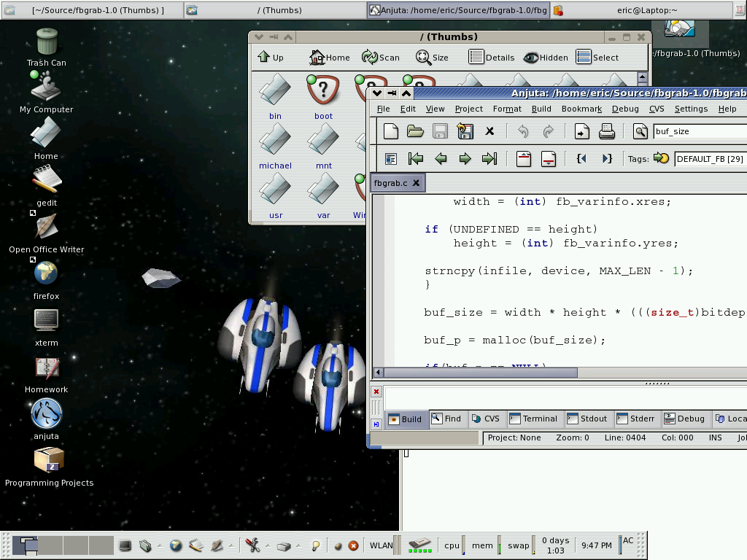The height and width of the screenshot is (560, 747).
Task: Switch to the Find message tab
Action: tap(446, 419)
